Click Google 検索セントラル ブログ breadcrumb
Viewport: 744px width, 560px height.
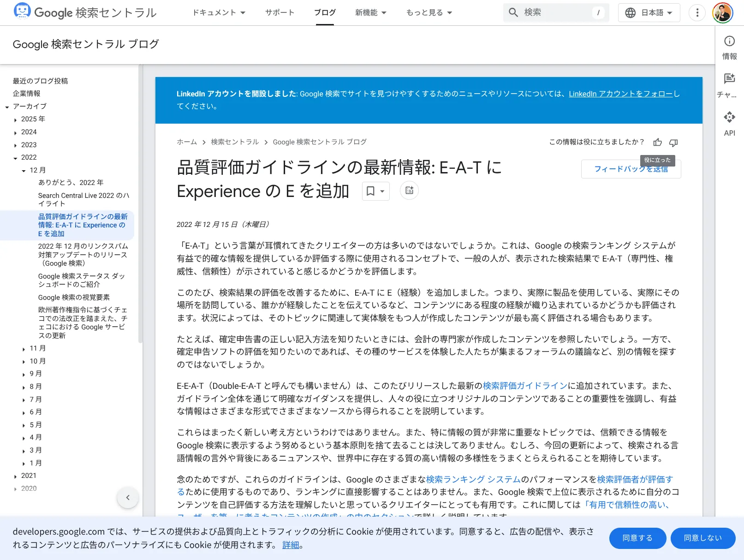click(x=320, y=142)
